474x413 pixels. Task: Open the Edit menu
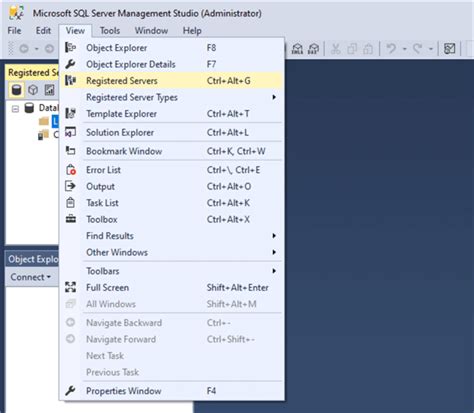coord(43,31)
